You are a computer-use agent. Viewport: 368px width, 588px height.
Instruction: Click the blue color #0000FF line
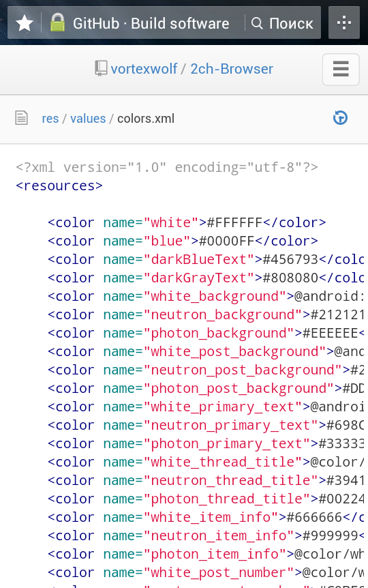pyautogui.click(x=183, y=241)
